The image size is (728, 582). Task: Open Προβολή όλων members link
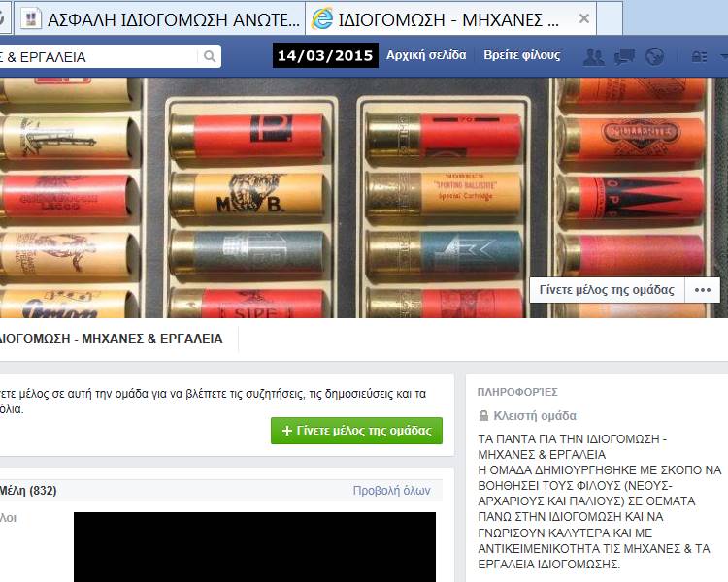coord(391,491)
